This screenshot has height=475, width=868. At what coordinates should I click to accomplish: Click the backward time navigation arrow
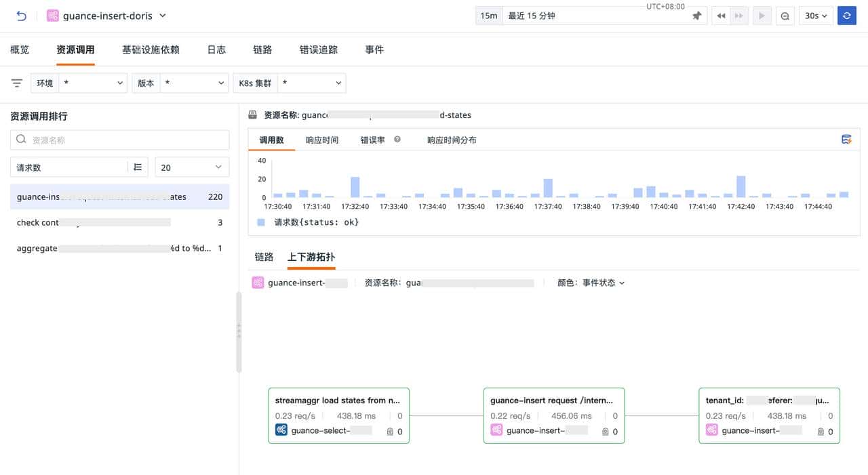pyautogui.click(x=721, y=15)
